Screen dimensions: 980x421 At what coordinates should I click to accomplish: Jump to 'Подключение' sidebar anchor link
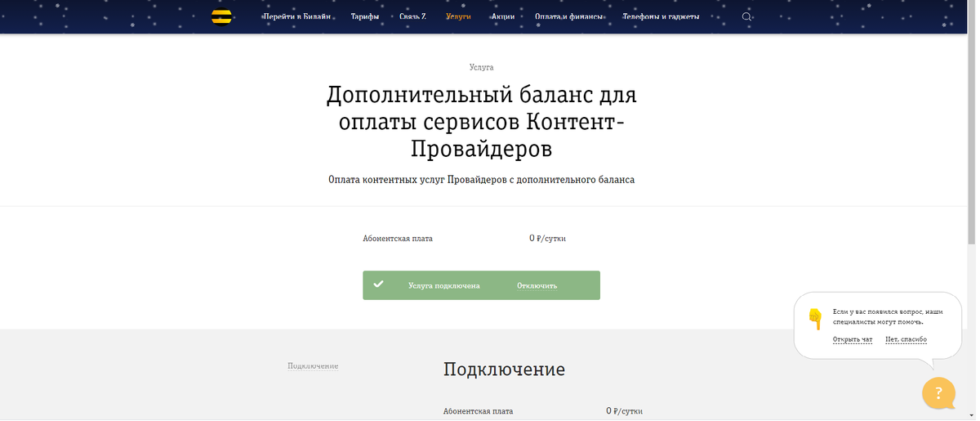[313, 365]
